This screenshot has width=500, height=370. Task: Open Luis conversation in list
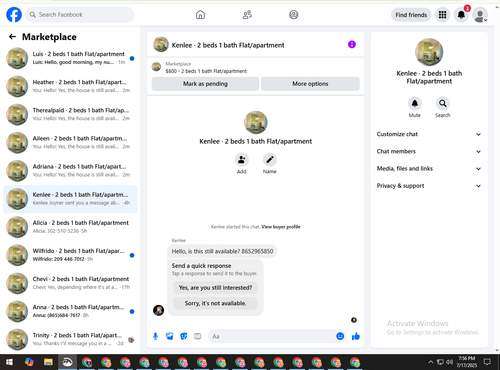[x=70, y=58]
